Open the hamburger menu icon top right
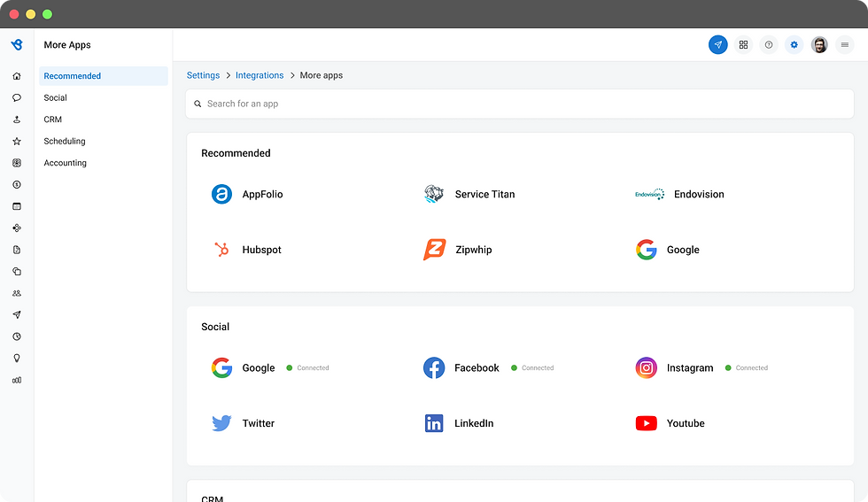This screenshot has width=868, height=502. point(845,45)
